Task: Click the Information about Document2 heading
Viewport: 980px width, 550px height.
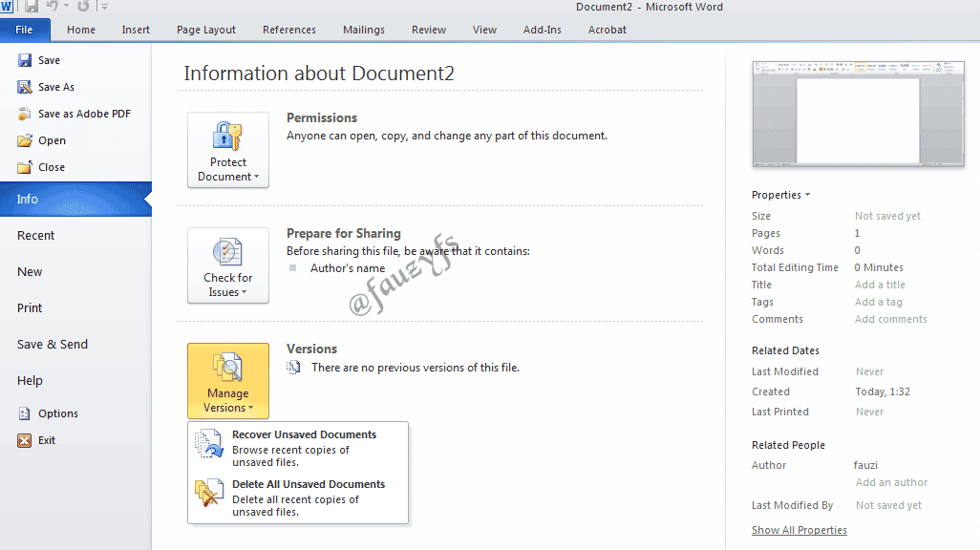Action: (319, 74)
